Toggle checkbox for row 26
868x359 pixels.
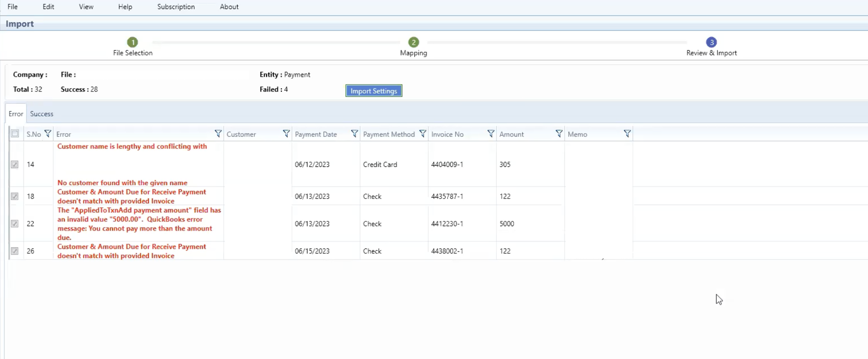coord(15,251)
